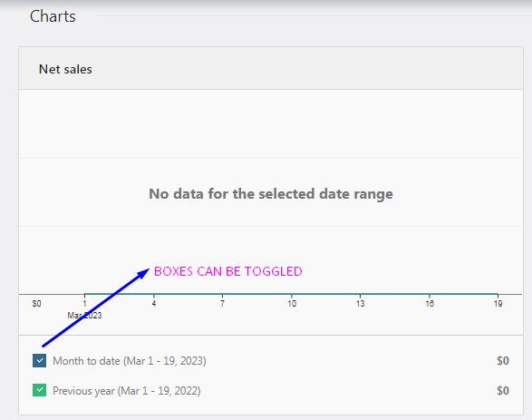
Task: Click the day 16 tick on the x-axis
Action: [x=430, y=303]
